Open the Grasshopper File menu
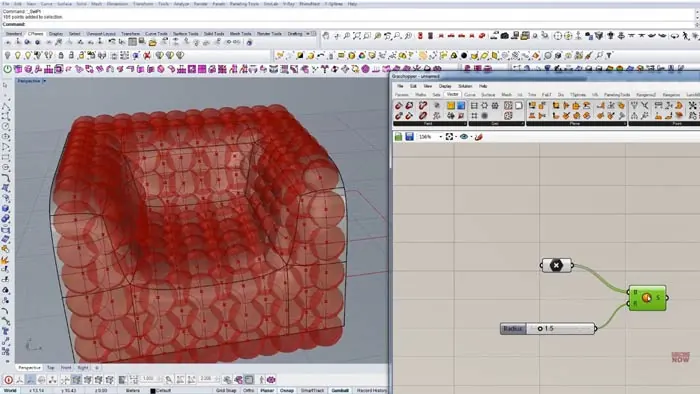 400,86
